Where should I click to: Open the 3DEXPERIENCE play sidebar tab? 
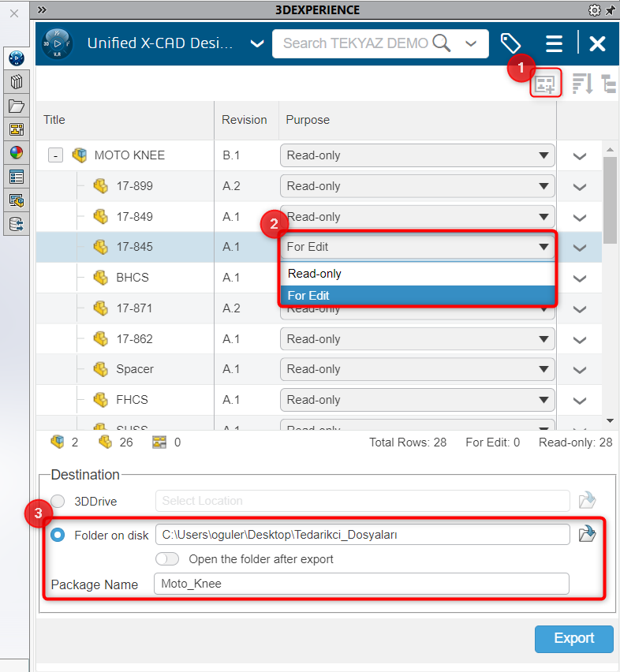click(17, 58)
